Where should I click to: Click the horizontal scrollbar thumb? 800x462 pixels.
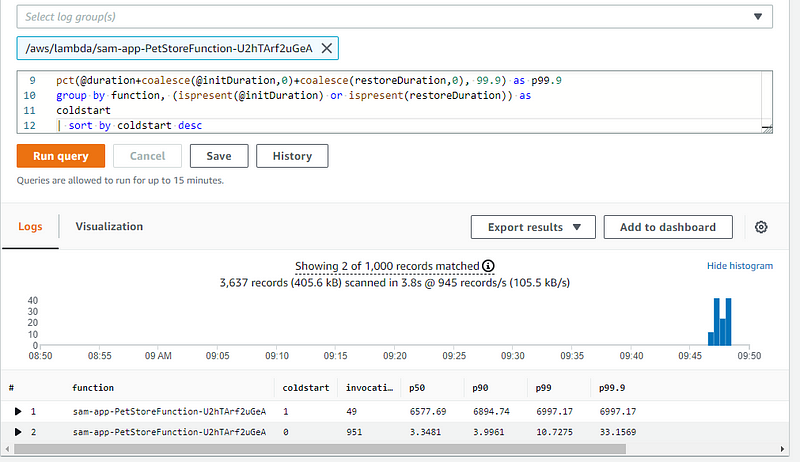click(x=320, y=449)
